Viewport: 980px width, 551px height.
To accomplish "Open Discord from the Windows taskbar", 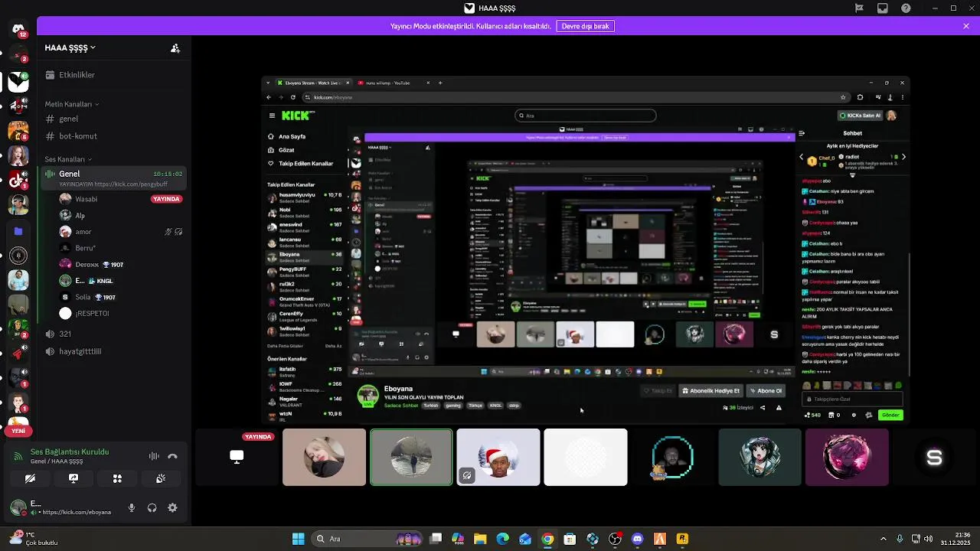I will coord(637,539).
